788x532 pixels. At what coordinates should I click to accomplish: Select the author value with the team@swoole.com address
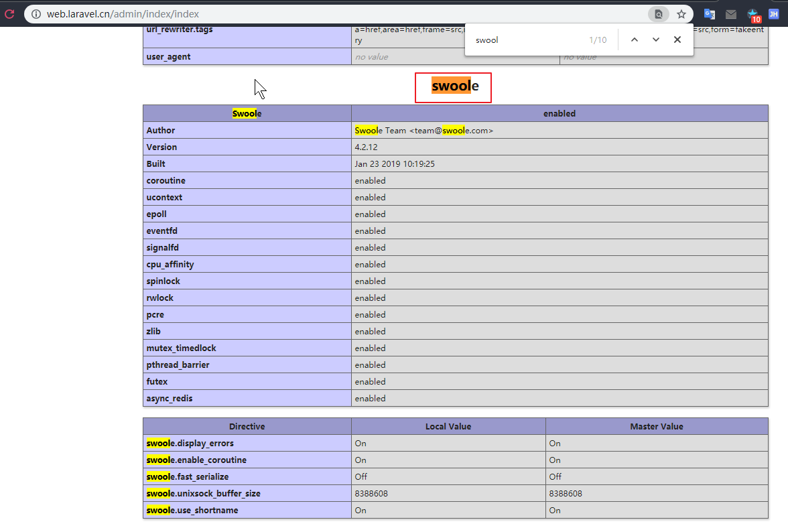(423, 131)
